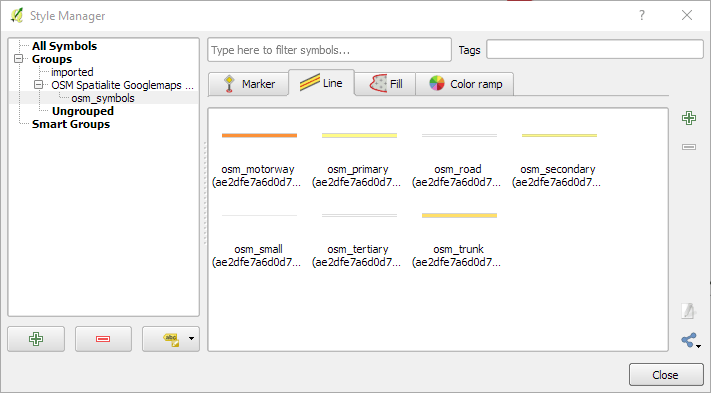Open the share/export symbols menu icon
This screenshot has width=711, height=393.
pyautogui.click(x=691, y=340)
